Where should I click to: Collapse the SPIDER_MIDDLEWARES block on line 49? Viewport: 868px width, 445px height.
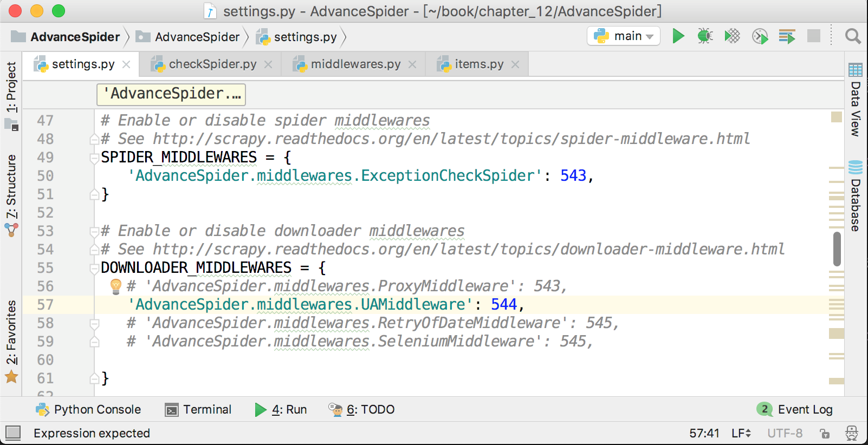coord(94,158)
